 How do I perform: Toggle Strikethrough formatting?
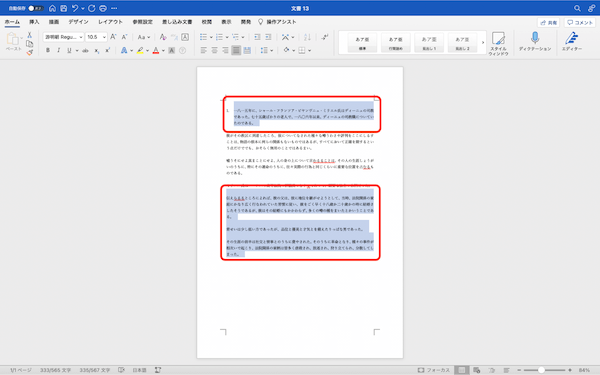[85, 50]
